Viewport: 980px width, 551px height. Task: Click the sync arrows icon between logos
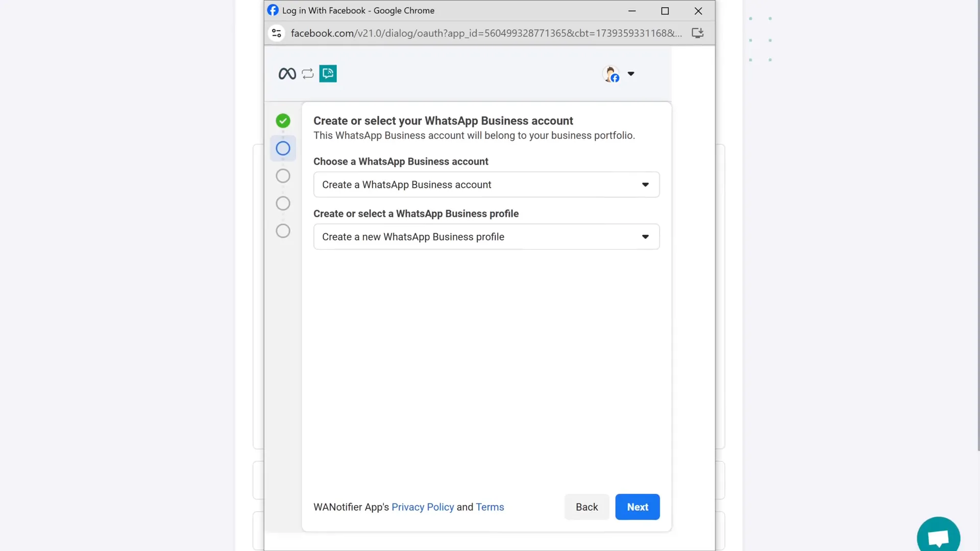308,73
